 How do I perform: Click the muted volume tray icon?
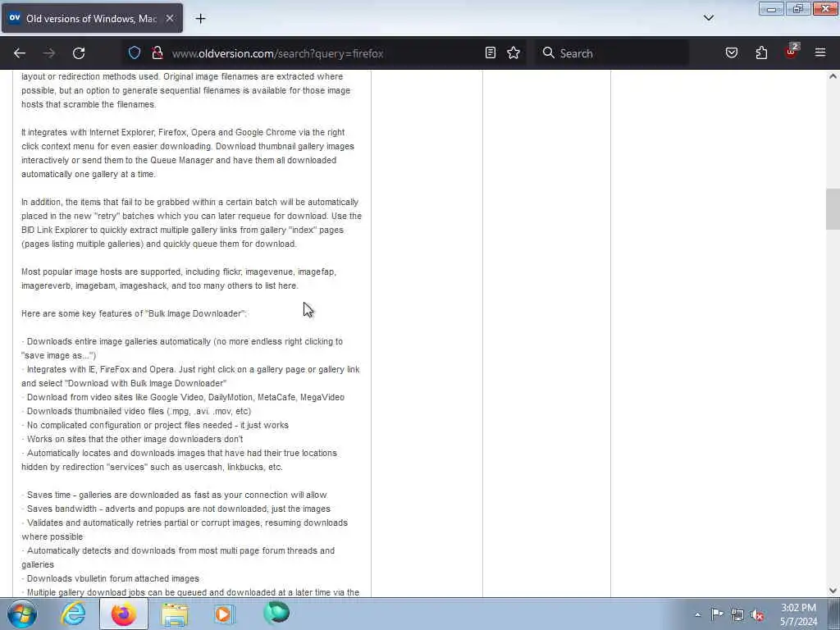[x=757, y=615]
